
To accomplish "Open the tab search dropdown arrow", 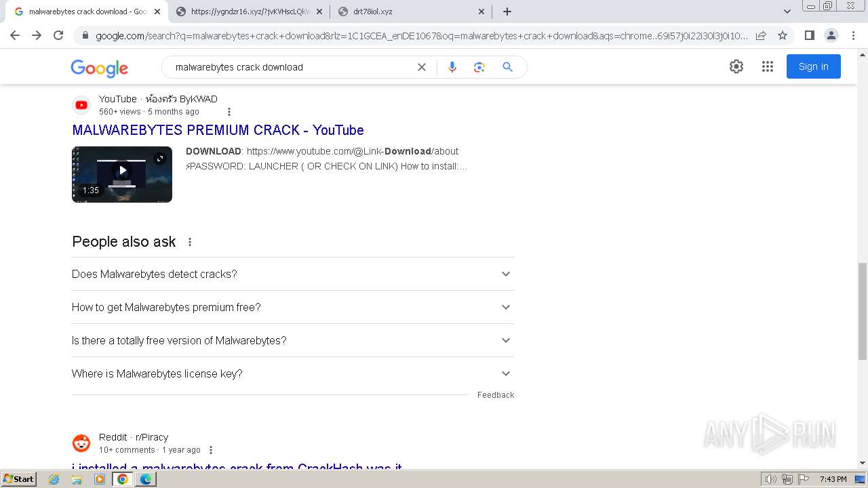I will (x=787, y=12).
